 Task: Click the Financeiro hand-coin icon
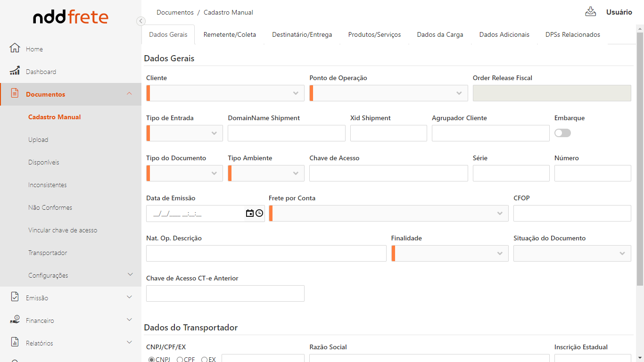click(15, 320)
